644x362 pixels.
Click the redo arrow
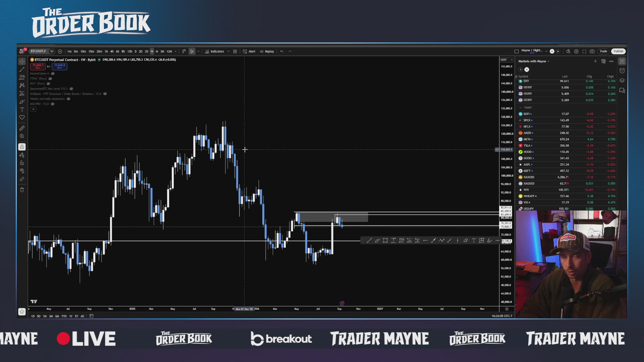pyautogui.click(x=290, y=51)
